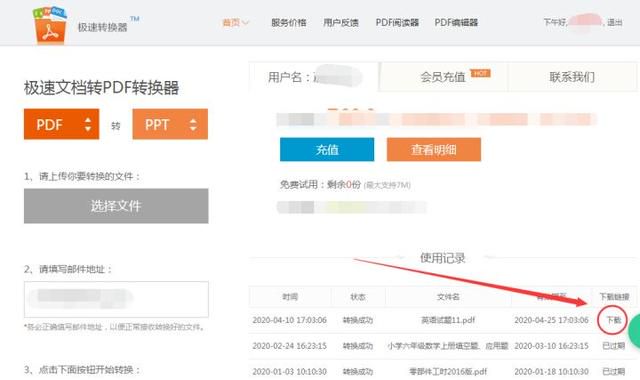Go to 服务价格 page
The height and width of the screenshot is (380, 640).
click(289, 22)
